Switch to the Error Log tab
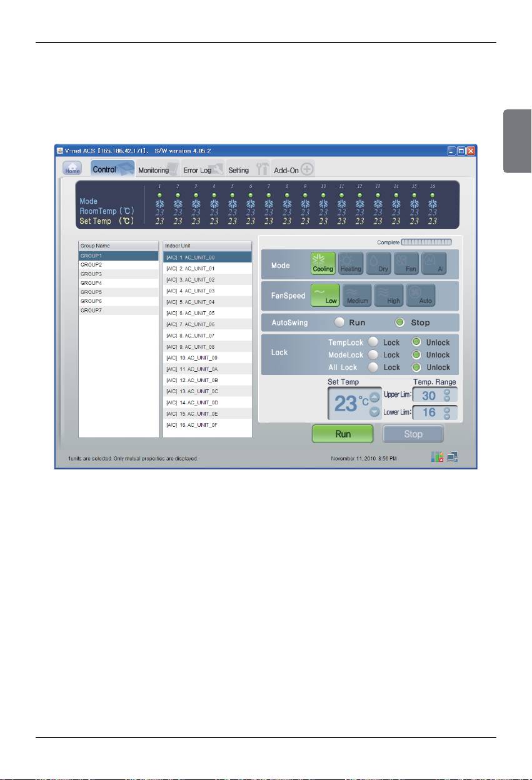The width and height of the screenshot is (532, 780). pos(198,170)
